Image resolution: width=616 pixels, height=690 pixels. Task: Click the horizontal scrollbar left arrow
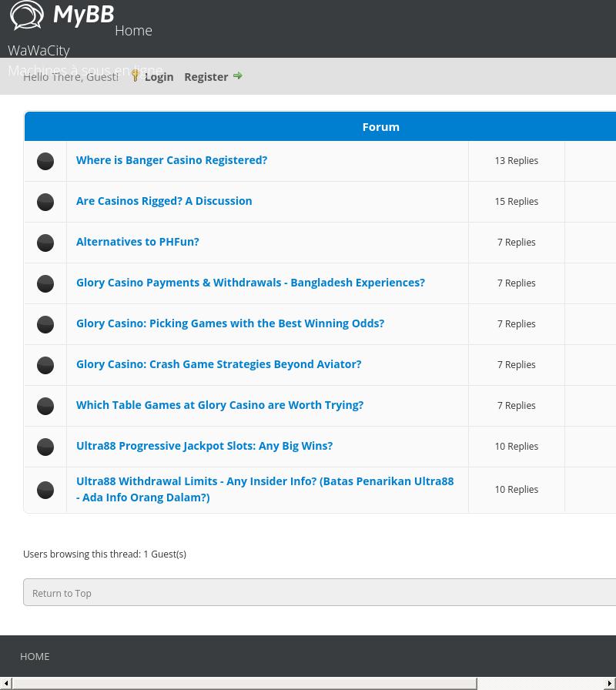click(6, 684)
